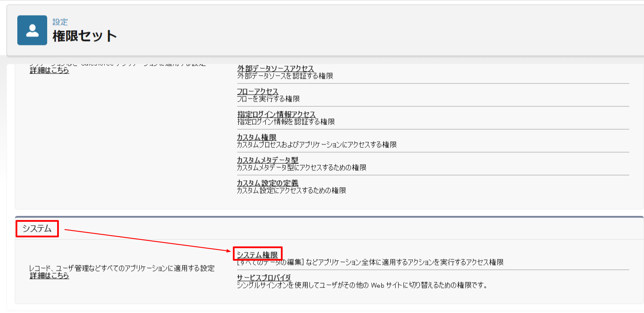644x313 pixels.
Task: Open the 設定 breadcrumb link
Action: 60,22
